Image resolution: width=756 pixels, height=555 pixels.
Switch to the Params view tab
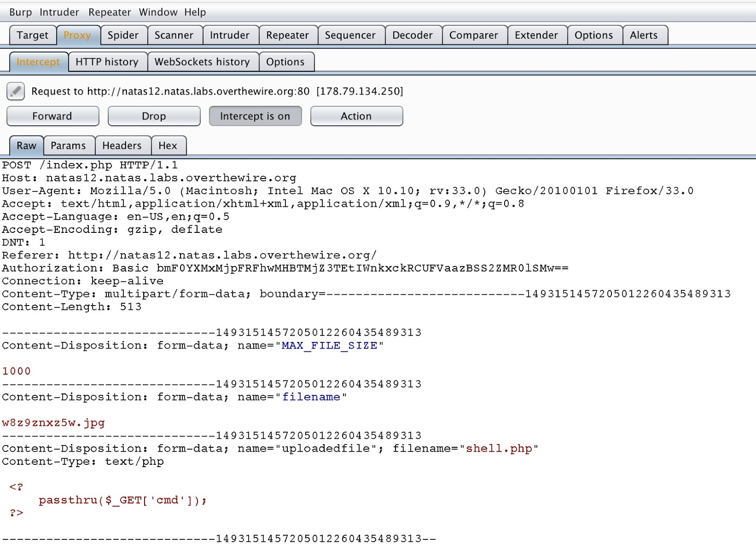(69, 145)
